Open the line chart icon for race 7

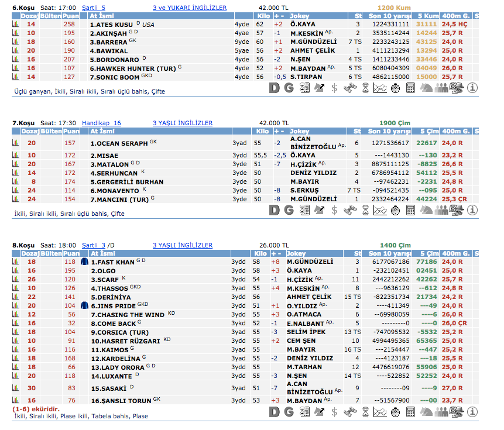coord(380,209)
